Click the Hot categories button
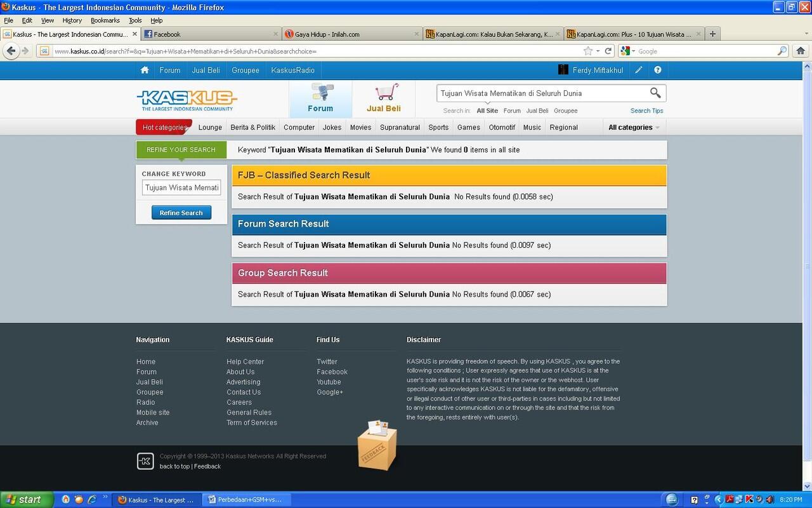812x508 pixels. (x=164, y=127)
